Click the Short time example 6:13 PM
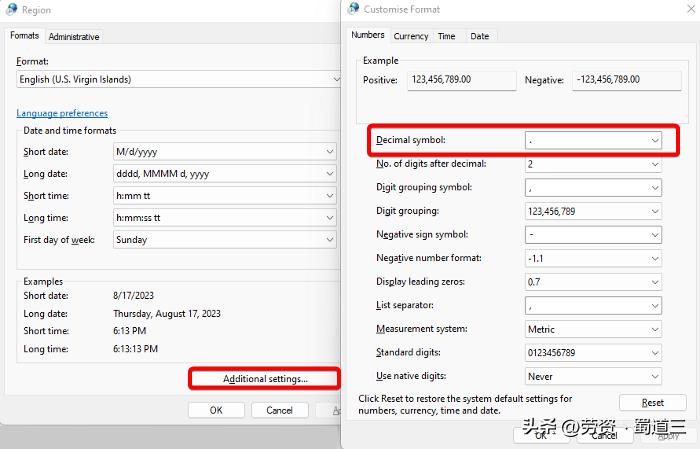Viewport: 700px width, 449px height. pyautogui.click(x=130, y=331)
